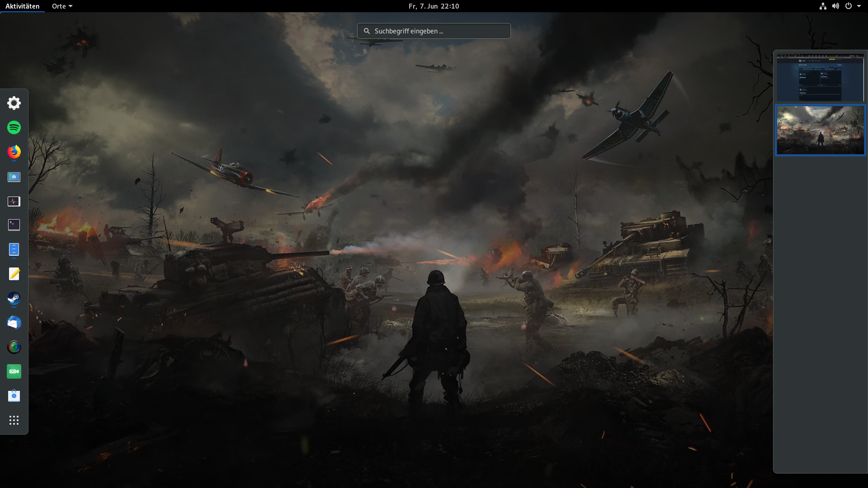Focus the Suchbegriff eingeben search field

pyautogui.click(x=434, y=31)
